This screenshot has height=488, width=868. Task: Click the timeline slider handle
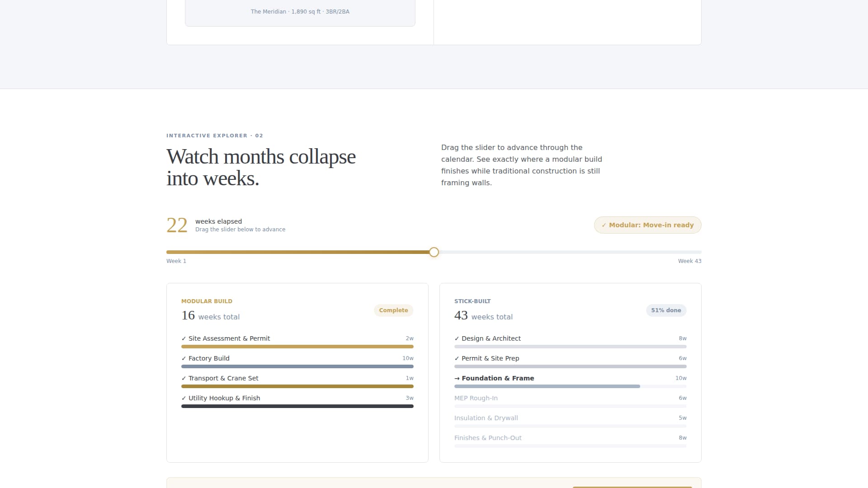[434, 252]
